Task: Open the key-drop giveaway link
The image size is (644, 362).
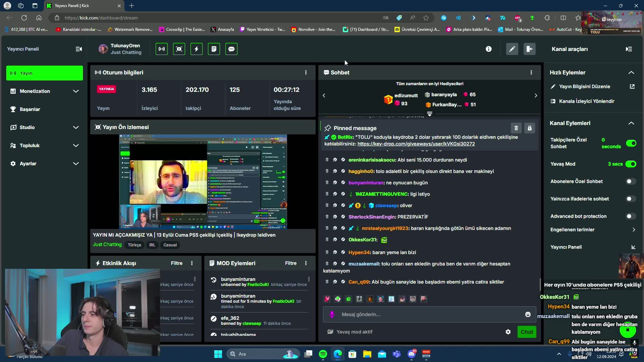Action: click(x=416, y=144)
